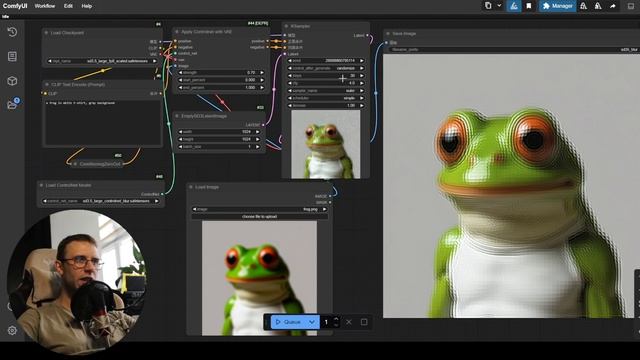Screen dimensions: 640x360
Task: Select previous control_net_name with left arrow
Action: [44, 201]
